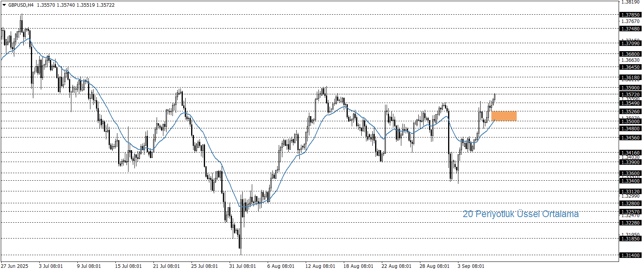644x271 pixels.
Task: Click the 1.36800 price level label
Action: 630,54
